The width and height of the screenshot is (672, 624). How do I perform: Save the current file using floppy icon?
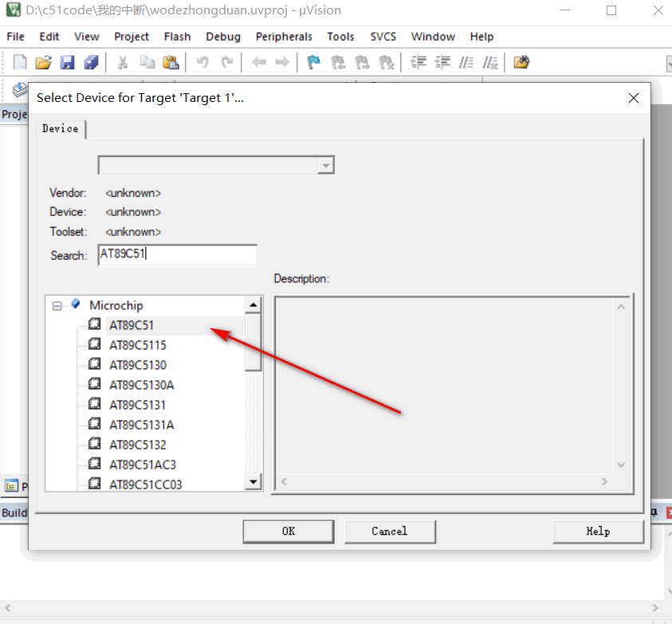67,63
